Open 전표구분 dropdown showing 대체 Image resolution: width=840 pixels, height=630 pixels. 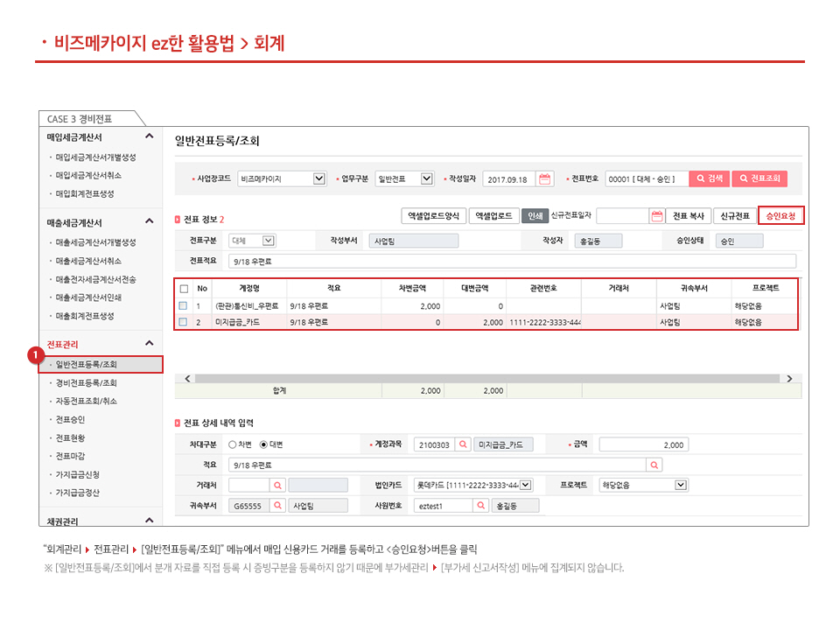(x=252, y=241)
